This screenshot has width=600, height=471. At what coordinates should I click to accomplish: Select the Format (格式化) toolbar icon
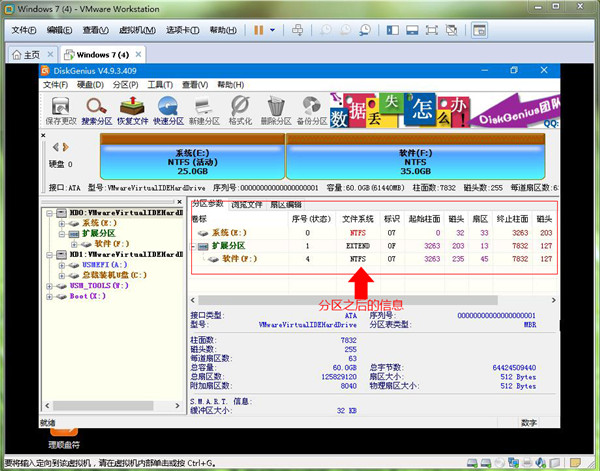pos(240,110)
